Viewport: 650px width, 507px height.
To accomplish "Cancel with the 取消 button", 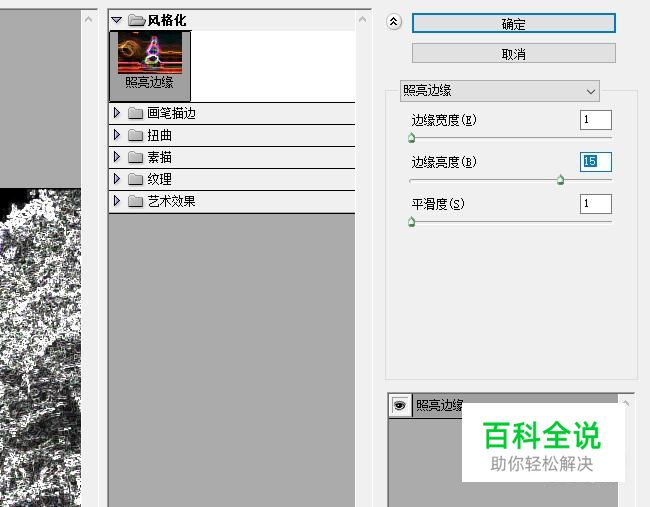I will [514, 53].
